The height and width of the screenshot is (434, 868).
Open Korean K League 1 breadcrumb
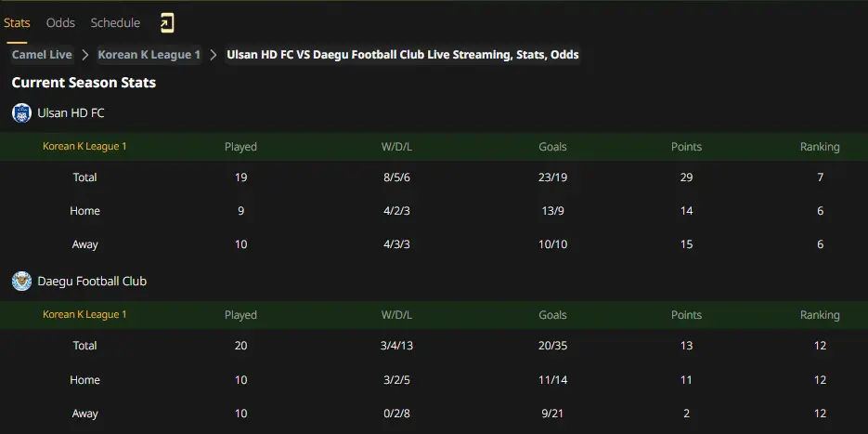[149, 54]
